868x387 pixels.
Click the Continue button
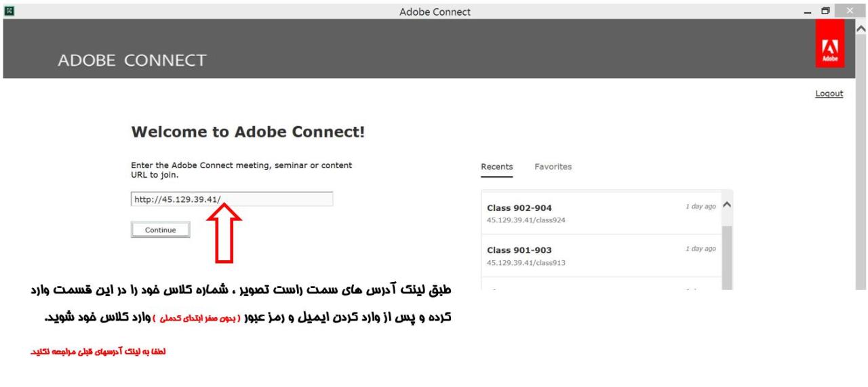click(160, 230)
